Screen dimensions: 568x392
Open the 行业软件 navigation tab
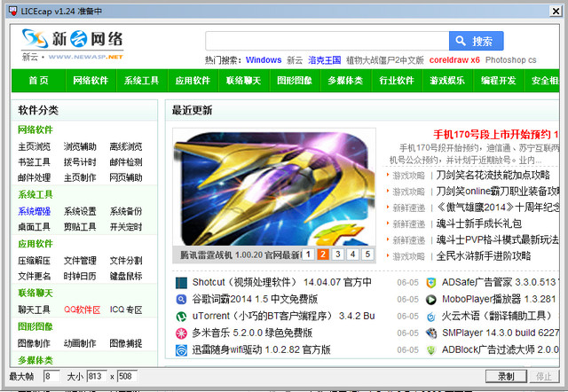(397, 81)
